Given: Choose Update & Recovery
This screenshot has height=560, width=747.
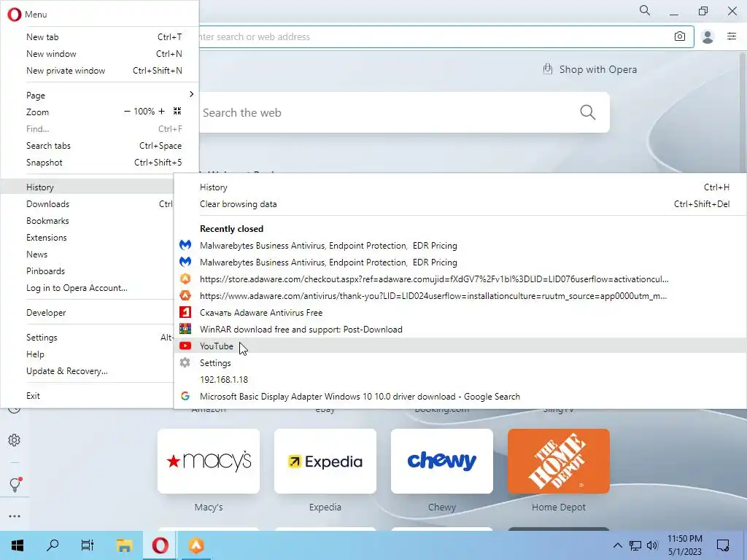Looking at the screenshot, I should [87, 371].
